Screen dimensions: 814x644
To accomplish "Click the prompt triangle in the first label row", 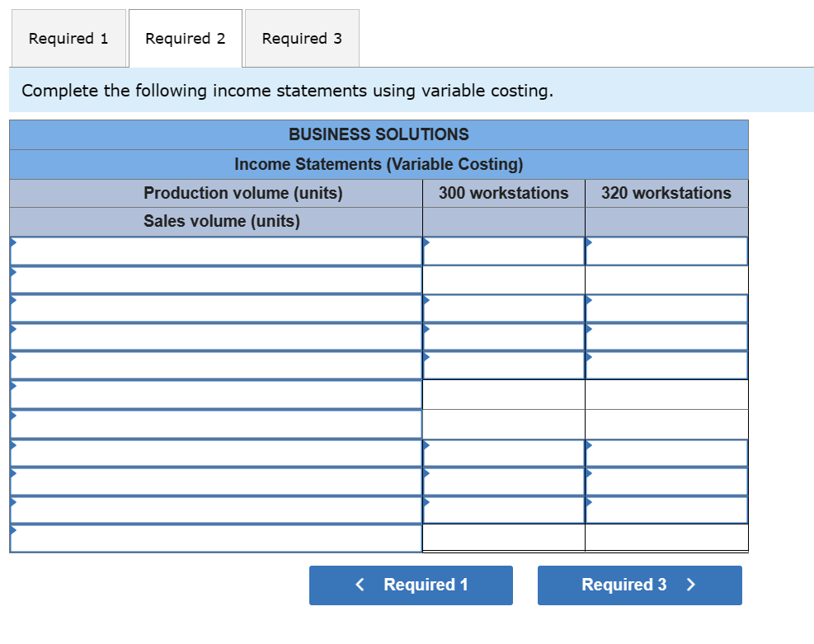I will 13,245.
